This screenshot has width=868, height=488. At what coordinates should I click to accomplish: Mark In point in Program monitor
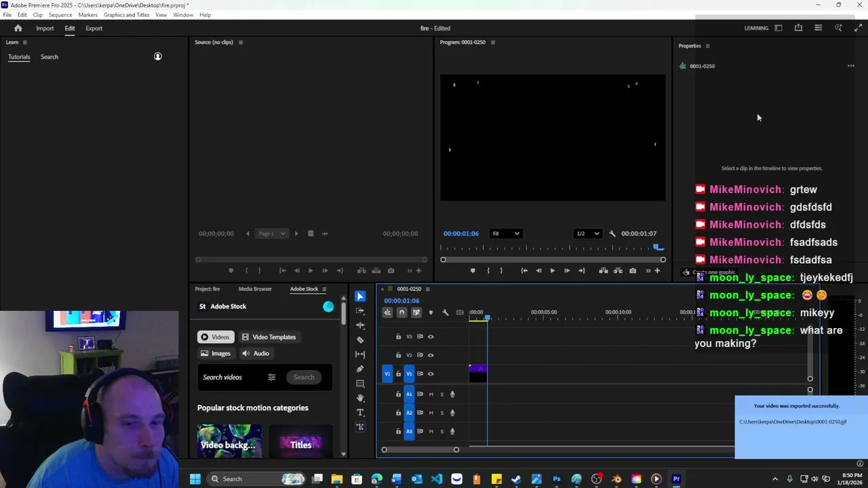(x=488, y=270)
